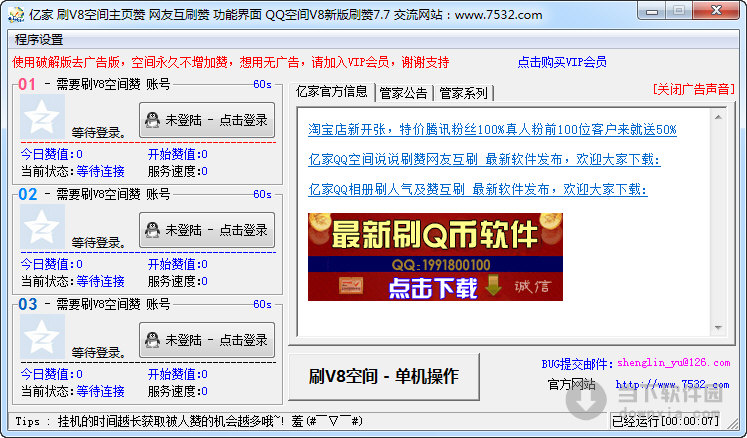Click penguin icon on account 01 login button
The height and width of the screenshot is (438, 747).
tap(152, 120)
